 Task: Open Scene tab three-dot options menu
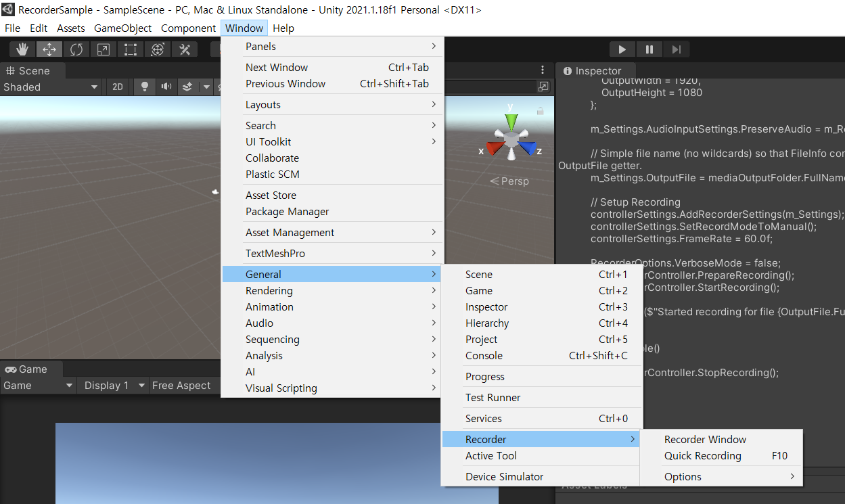(543, 70)
